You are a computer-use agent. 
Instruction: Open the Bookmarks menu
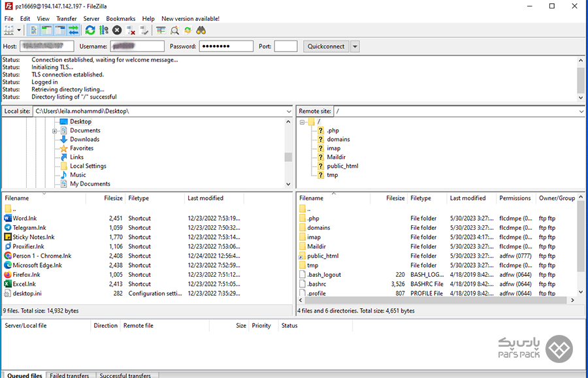pos(121,18)
